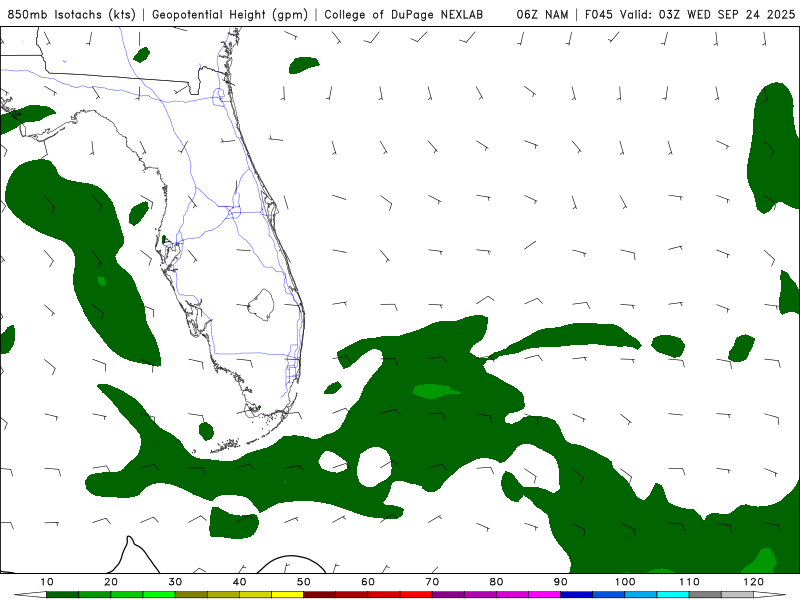Click the olive swatch starting at 30 kts

191,594
